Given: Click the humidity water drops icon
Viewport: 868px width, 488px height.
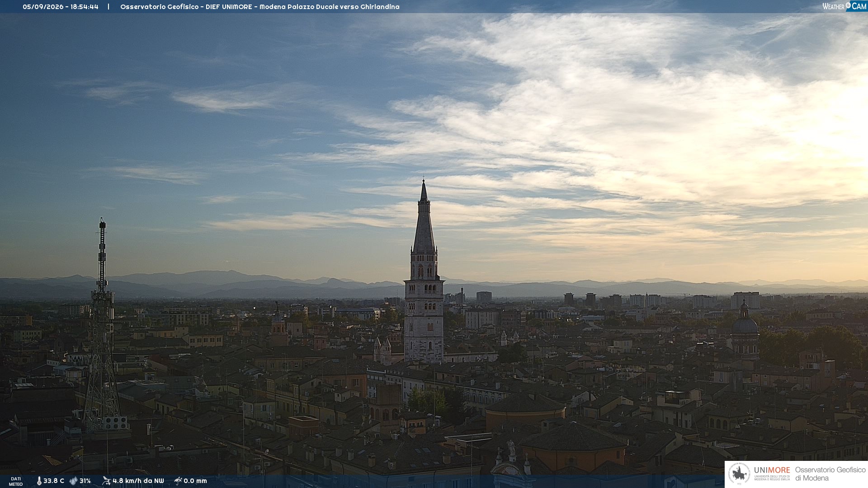Looking at the screenshot, I should tap(74, 481).
